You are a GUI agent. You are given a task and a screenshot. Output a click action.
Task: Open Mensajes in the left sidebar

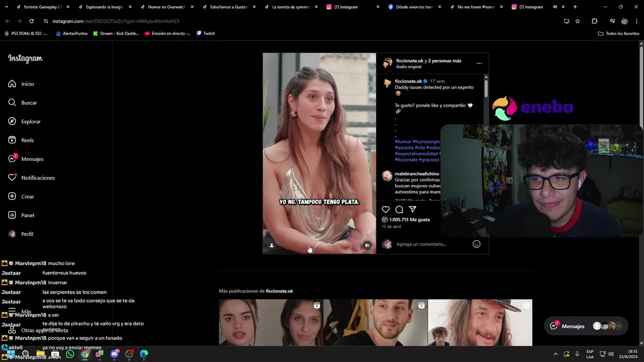(x=26, y=159)
